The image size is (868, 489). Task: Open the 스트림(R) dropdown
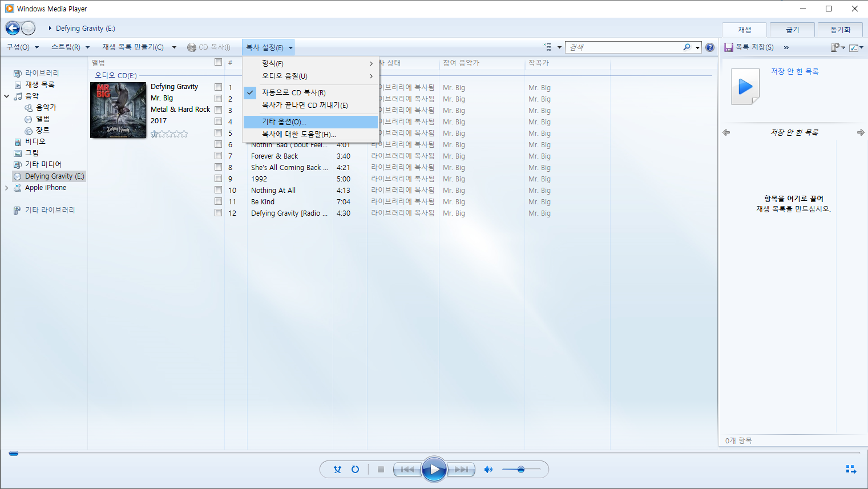coord(70,47)
